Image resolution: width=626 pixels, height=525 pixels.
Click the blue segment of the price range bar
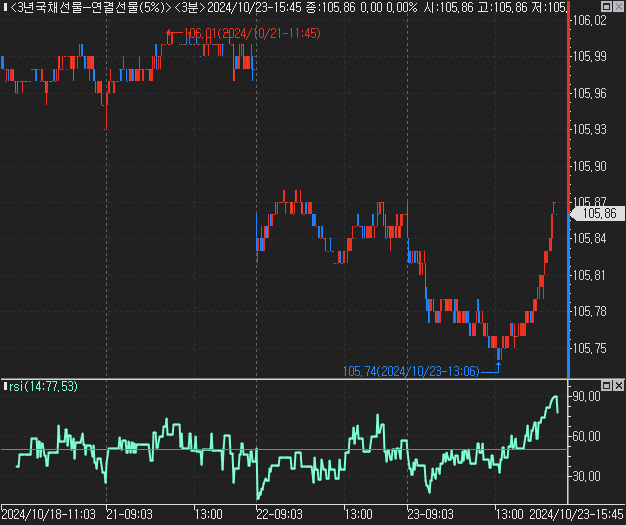coord(569,296)
